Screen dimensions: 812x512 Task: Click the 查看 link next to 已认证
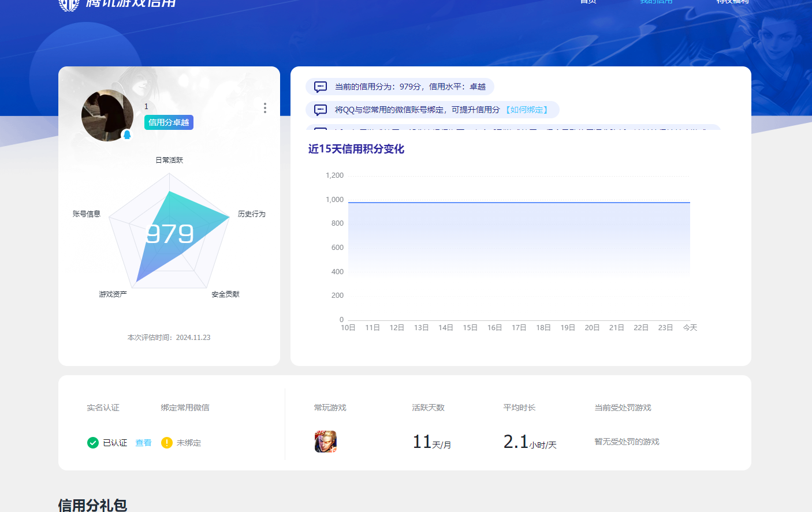[143, 443]
